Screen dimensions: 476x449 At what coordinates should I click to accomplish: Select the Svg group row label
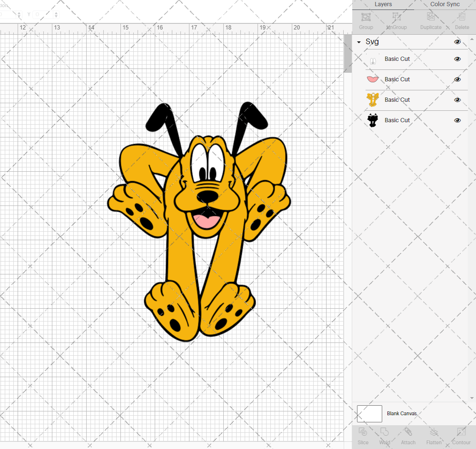tap(372, 41)
